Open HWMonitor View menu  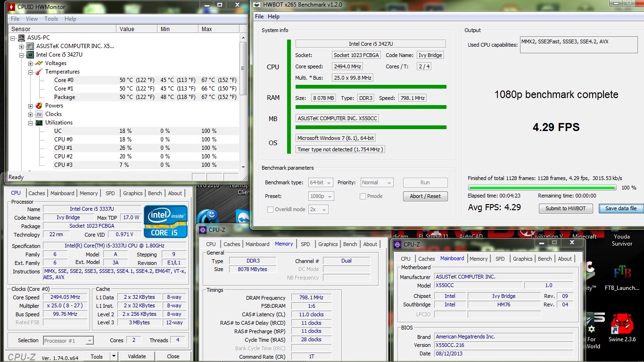(32, 19)
